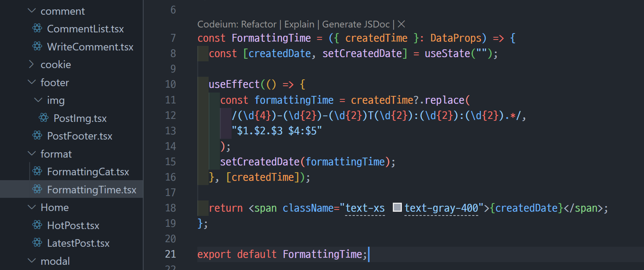The image size is (644, 270).
Task: Click the "$1.$2.$3 $4:$5" string
Action: pyautogui.click(x=277, y=130)
